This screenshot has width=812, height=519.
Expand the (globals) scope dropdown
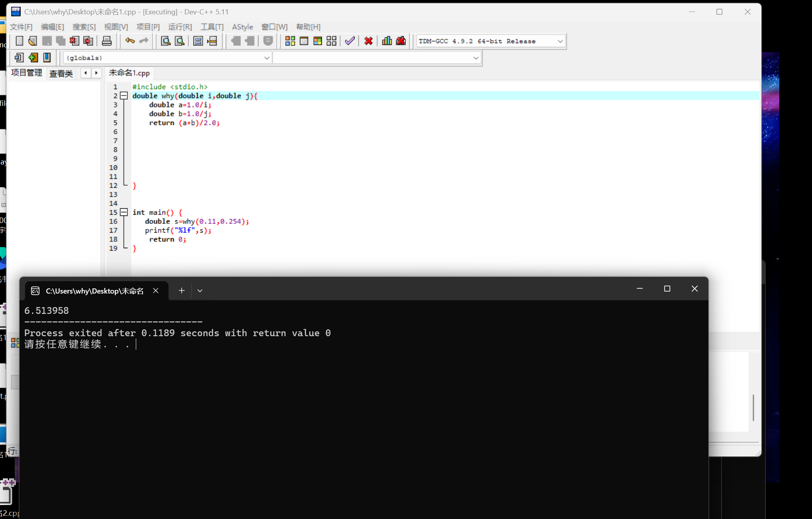(266, 58)
